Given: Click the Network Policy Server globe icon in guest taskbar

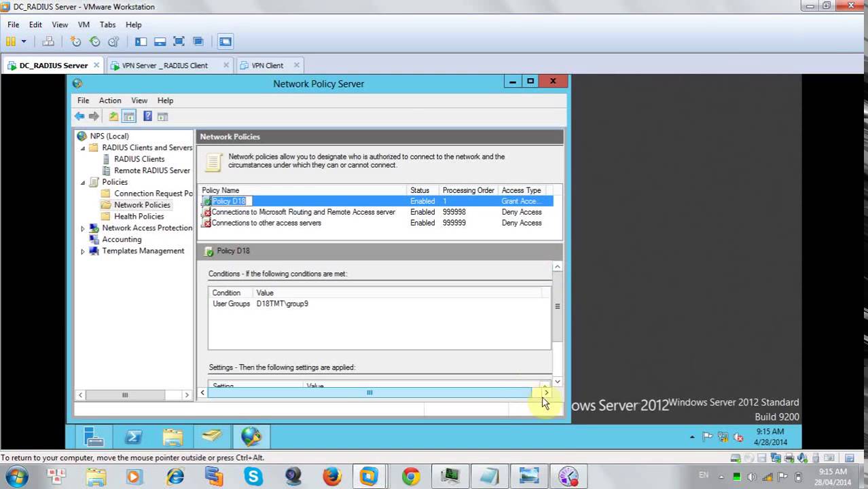Looking at the screenshot, I should coord(251,437).
